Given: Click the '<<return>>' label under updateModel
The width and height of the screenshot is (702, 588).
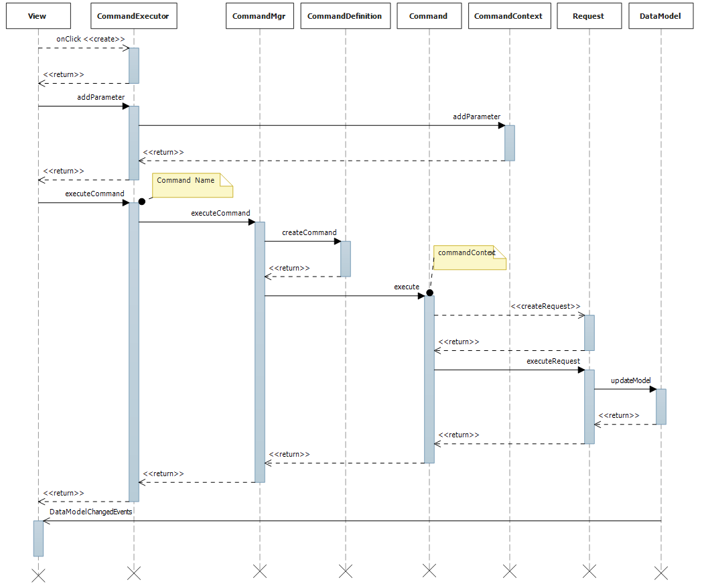Looking at the screenshot, I should click(x=619, y=416).
